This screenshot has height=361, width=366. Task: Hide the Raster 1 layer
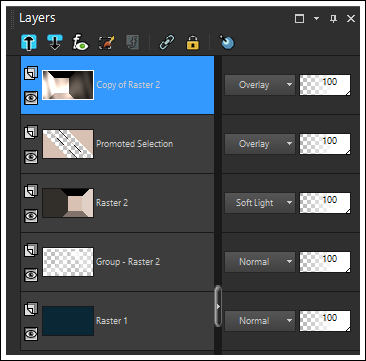click(31, 334)
